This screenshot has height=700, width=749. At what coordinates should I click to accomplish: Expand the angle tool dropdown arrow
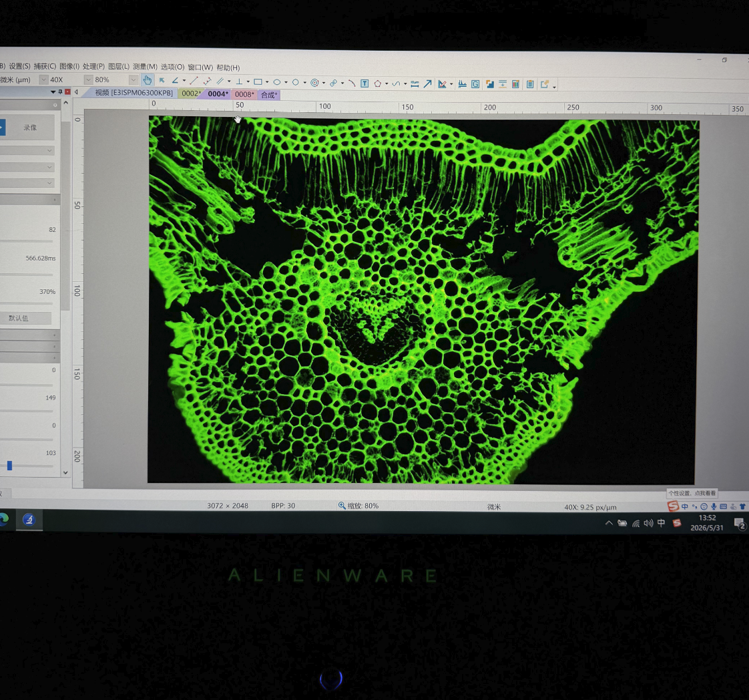pos(184,81)
